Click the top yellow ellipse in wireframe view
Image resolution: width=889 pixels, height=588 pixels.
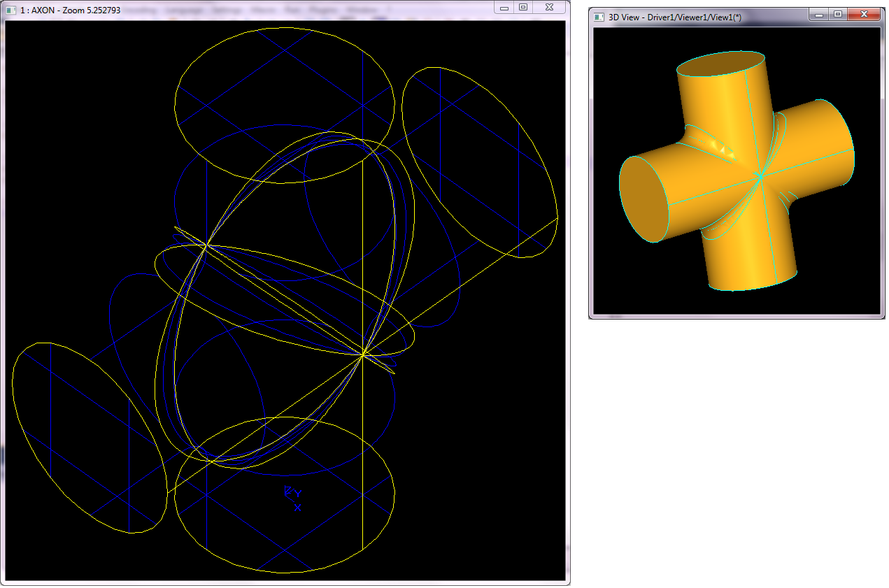click(284, 29)
